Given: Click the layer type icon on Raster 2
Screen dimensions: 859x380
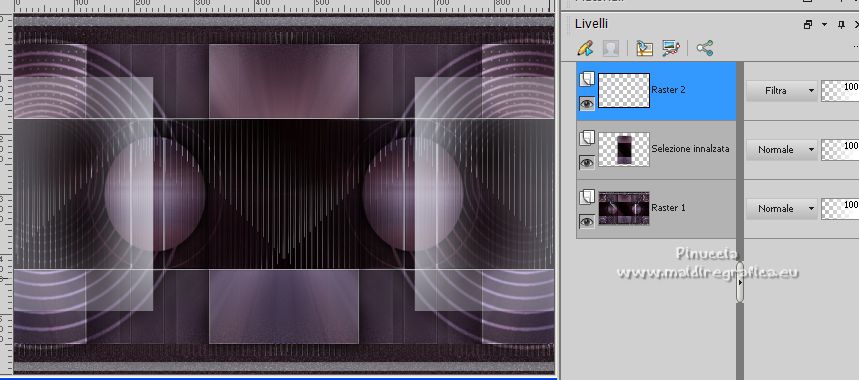Looking at the screenshot, I should point(587,80).
